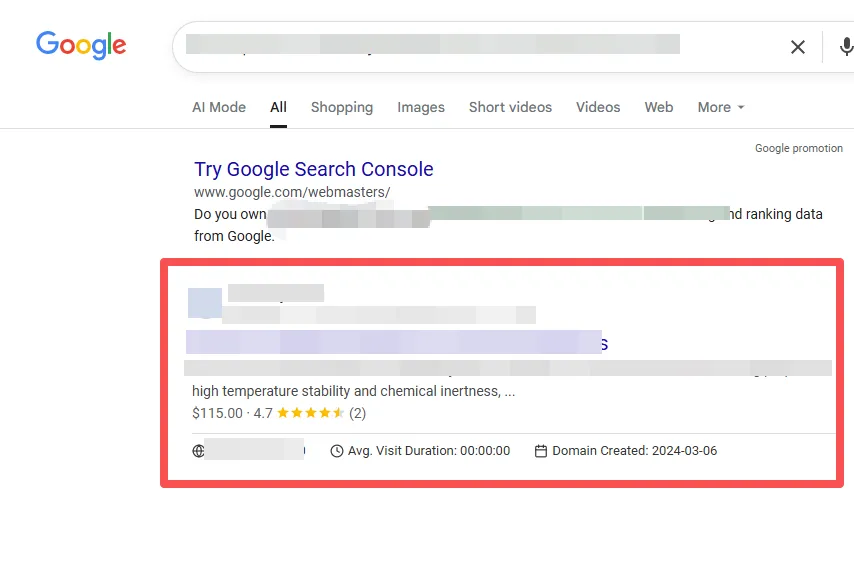Image resolution: width=854 pixels, height=582 pixels.
Task: Switch to AI Mode tab
Action: pyautogui.click(x=219, y=107)
